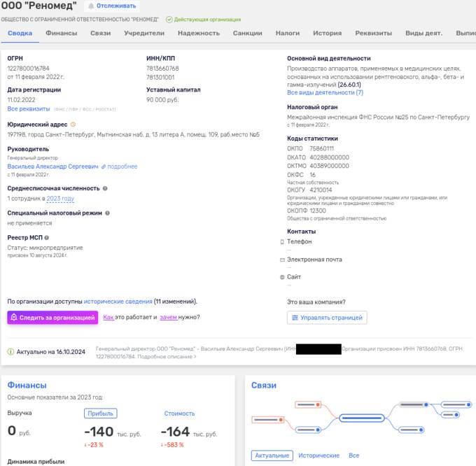Click the legal address text 197198
This screenshot has height=466, width=476.
pos(134,134)
